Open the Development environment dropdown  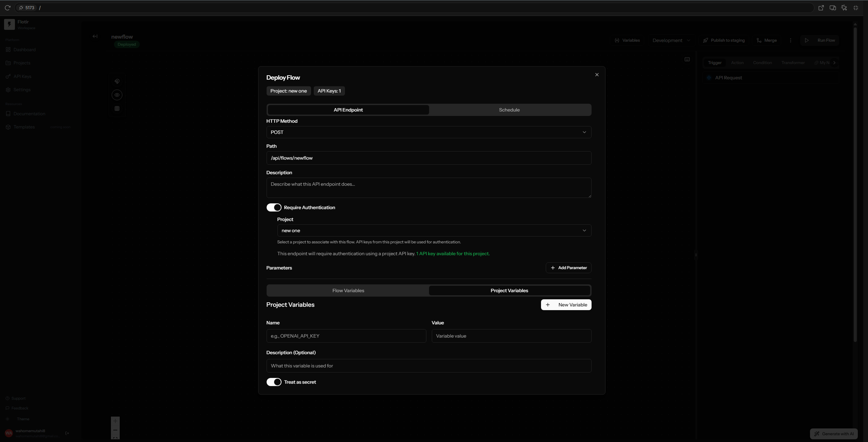click(x=671, y=40)
